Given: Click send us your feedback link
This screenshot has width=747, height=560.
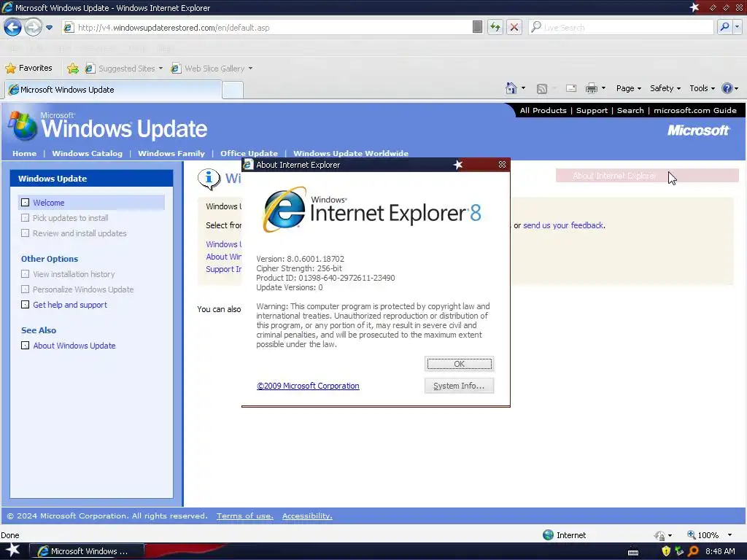Looking at the screenshot, I should click(x=563, y=225).
